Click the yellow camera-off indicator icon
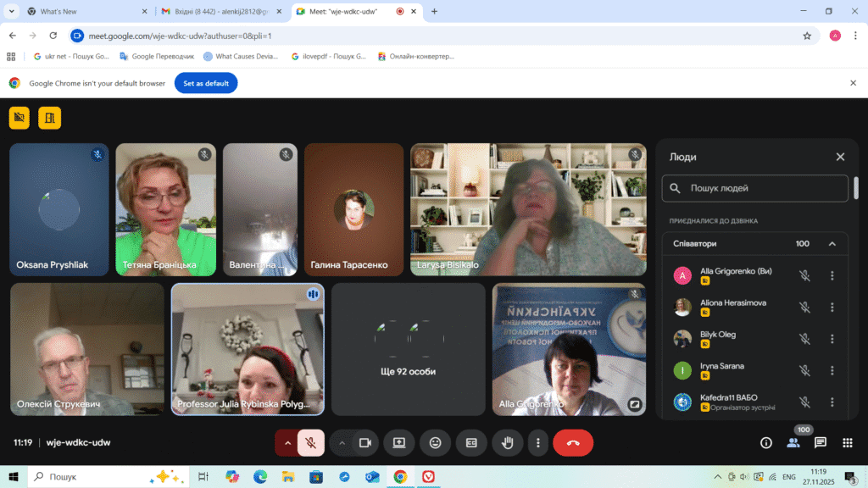 click(19, 118)
